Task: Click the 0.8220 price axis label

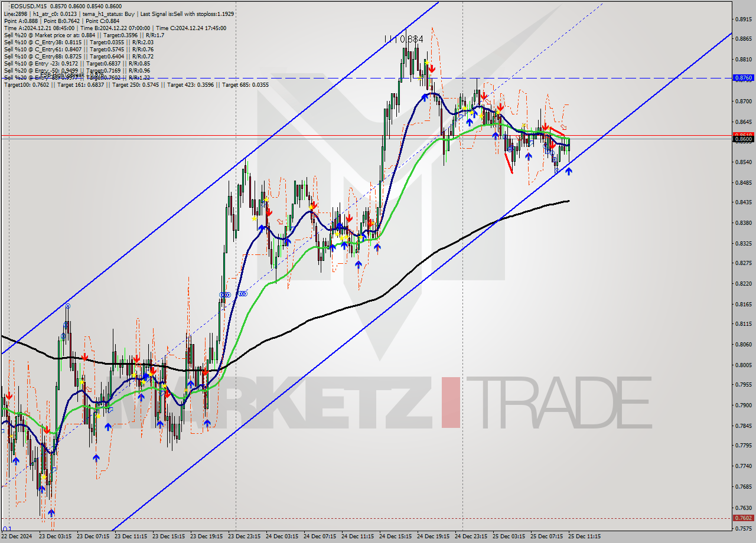Action: [x=742, y=283]
